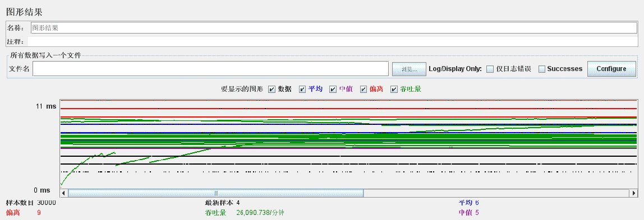Toggle the 吞吐量 throughput checkbox
Screen dimensions: 644x220
pyautogui.click(x=394, y=90)
